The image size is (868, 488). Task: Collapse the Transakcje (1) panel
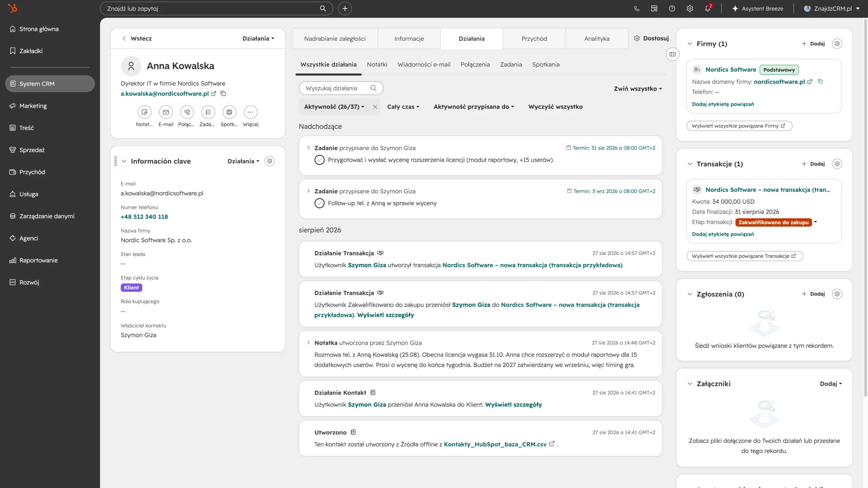[690, 164]
